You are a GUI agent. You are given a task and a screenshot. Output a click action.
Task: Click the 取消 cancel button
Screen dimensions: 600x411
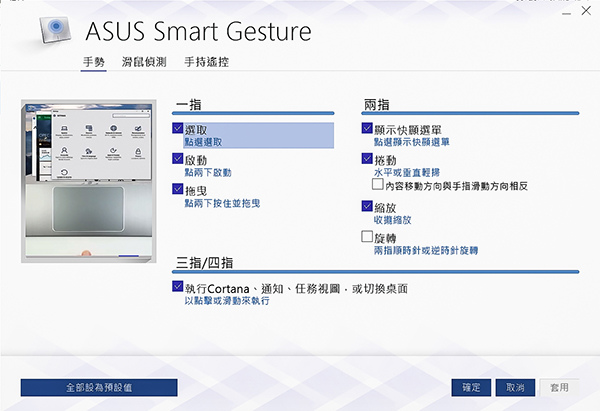pyautogui.click(x=515, y=388)
